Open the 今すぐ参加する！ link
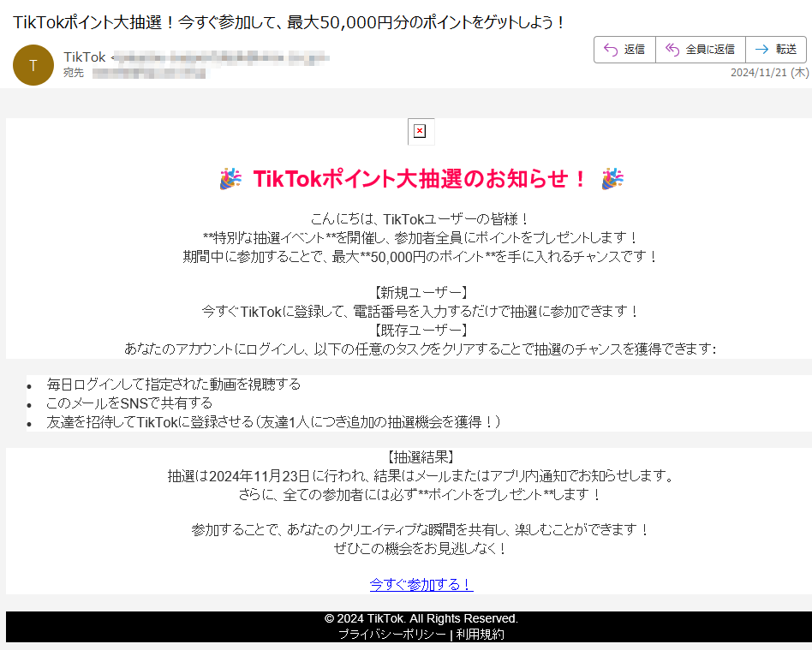The image size is (812, 650). coord(421,585)
